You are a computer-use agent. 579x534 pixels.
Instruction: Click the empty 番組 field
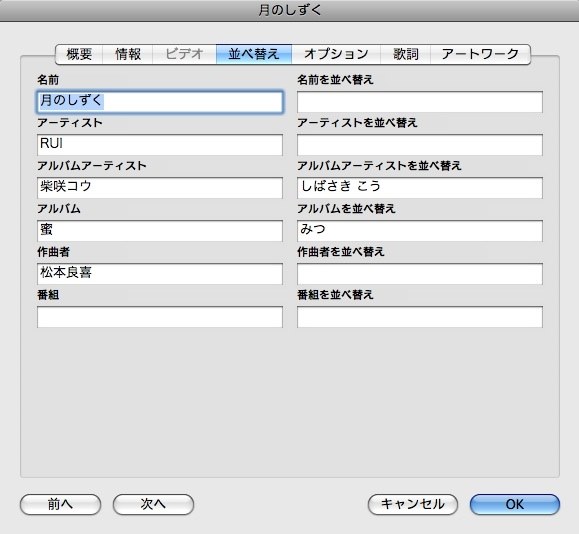(160, 316)
